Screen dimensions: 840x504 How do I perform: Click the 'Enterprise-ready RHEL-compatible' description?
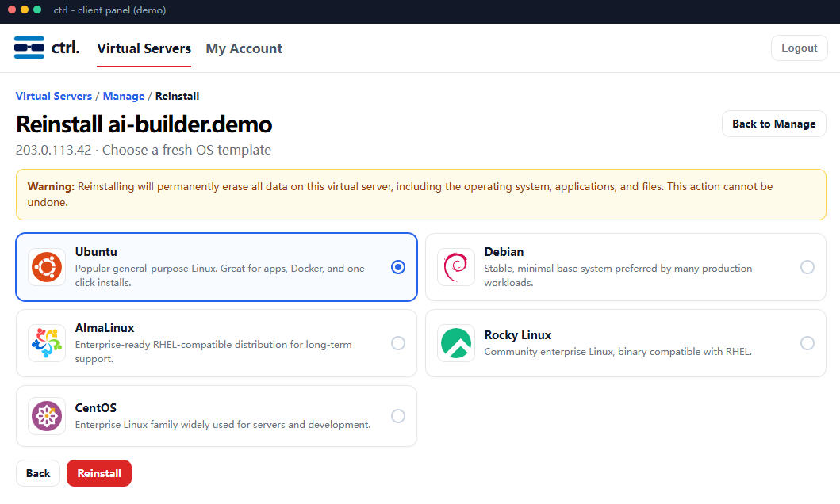[213, 351]
